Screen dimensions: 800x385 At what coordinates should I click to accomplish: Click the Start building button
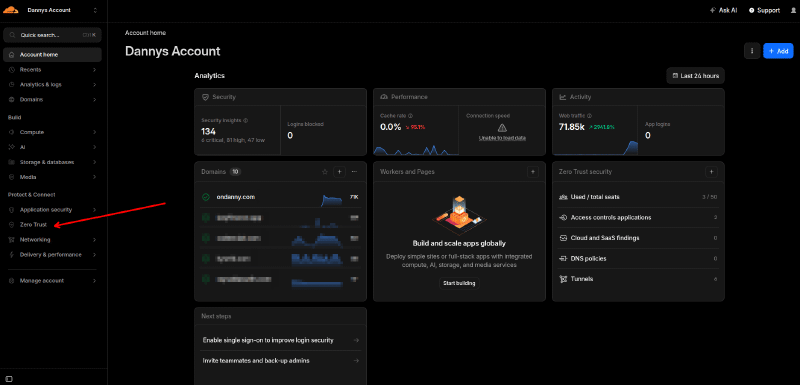tap(459, 283)
